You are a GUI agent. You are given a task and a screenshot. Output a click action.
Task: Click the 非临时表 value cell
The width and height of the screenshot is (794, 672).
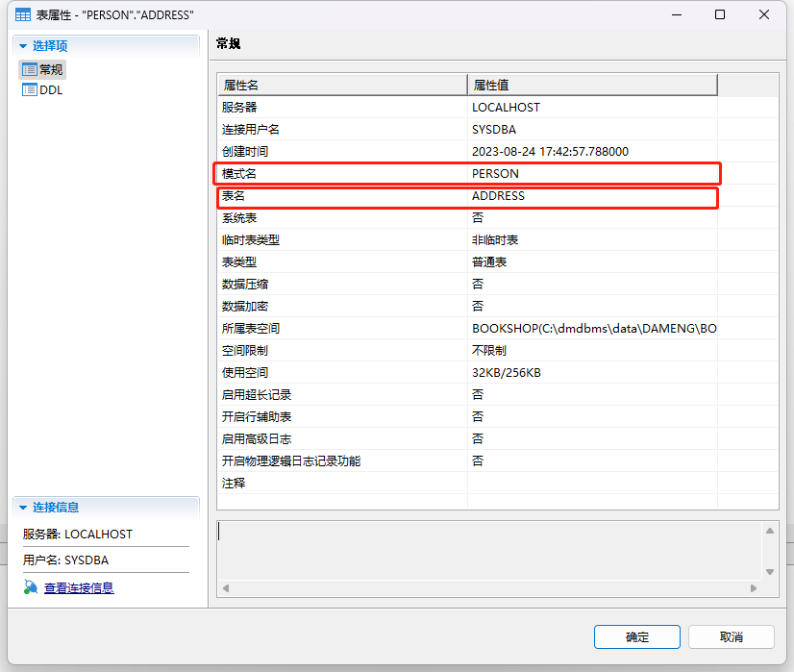click(x=592, y=240)
